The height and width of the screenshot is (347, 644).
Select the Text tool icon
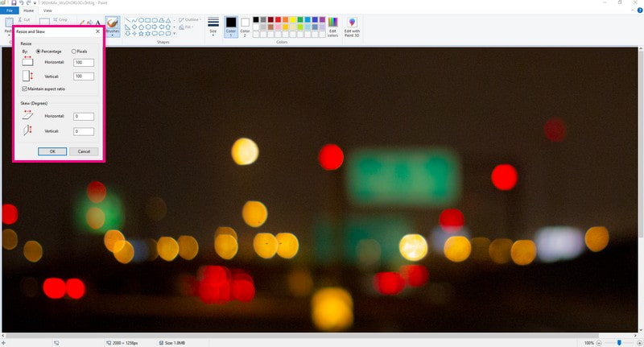click(x=98, y=23)
